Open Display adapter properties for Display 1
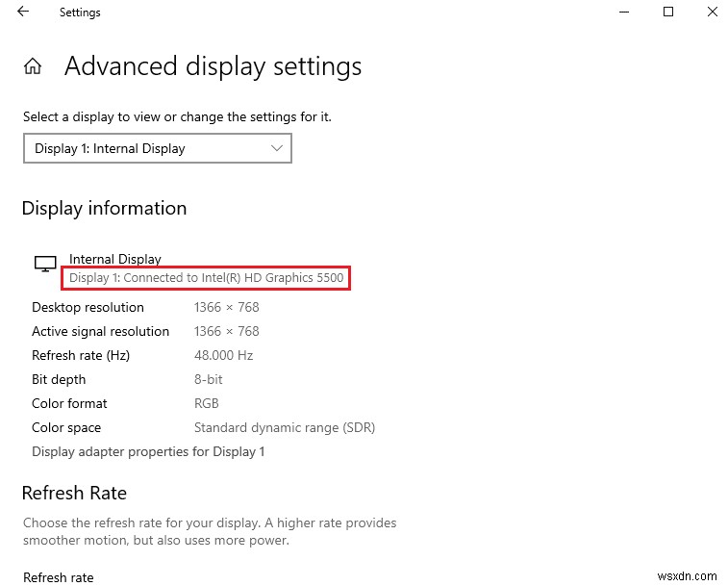This screenshot has width=728, height=586. (148, 451)
